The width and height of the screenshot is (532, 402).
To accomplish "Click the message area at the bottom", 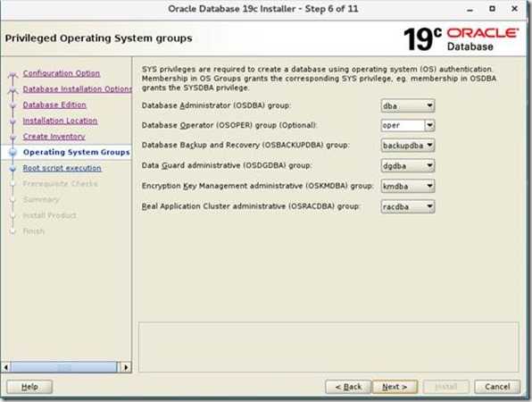I will point(328,347).
